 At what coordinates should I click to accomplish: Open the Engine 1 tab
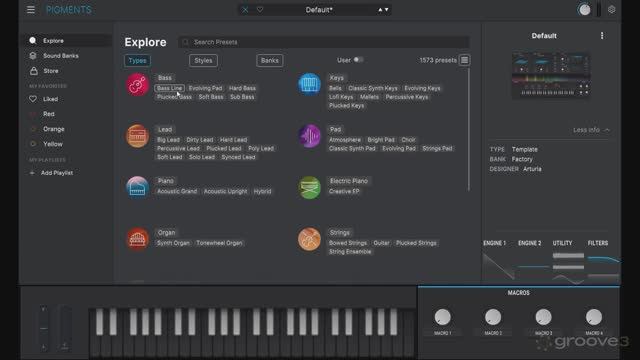pos(494,243)
